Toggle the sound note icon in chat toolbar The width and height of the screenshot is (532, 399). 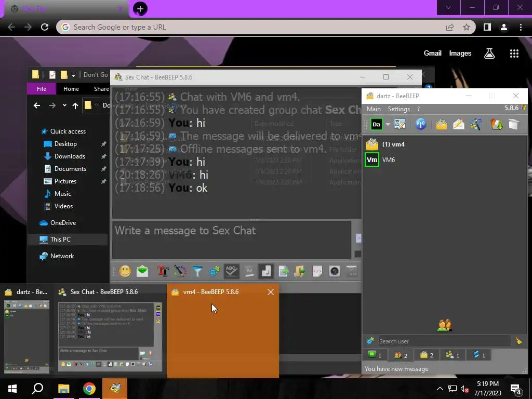[266, 271]
